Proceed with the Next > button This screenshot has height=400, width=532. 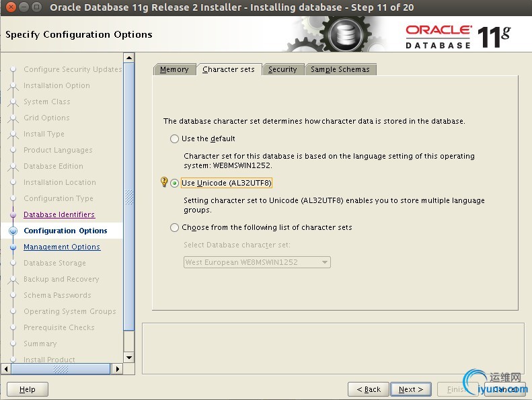click(x=411, y=389)
